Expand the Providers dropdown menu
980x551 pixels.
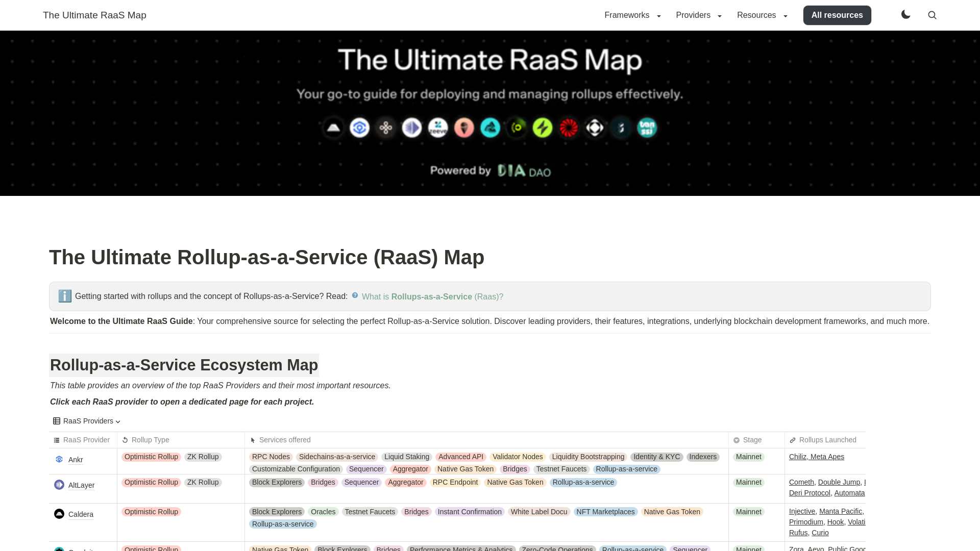point(699,15)
